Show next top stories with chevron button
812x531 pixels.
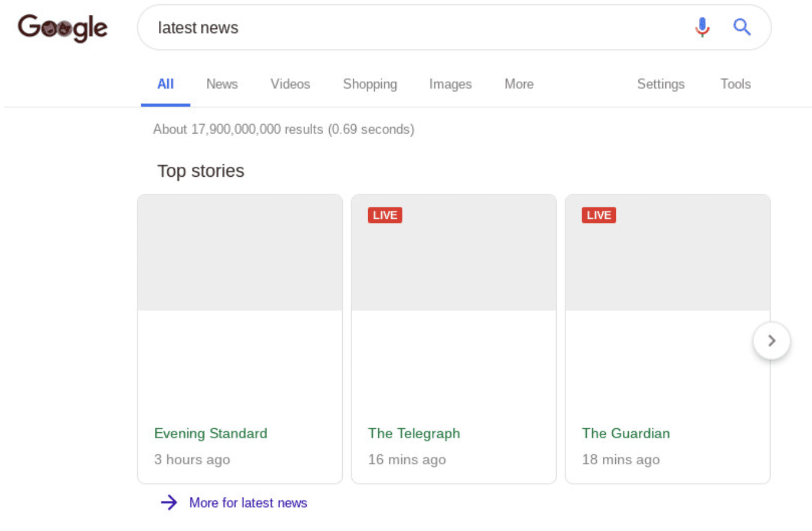pyautogui.click(x=771, y=341)
